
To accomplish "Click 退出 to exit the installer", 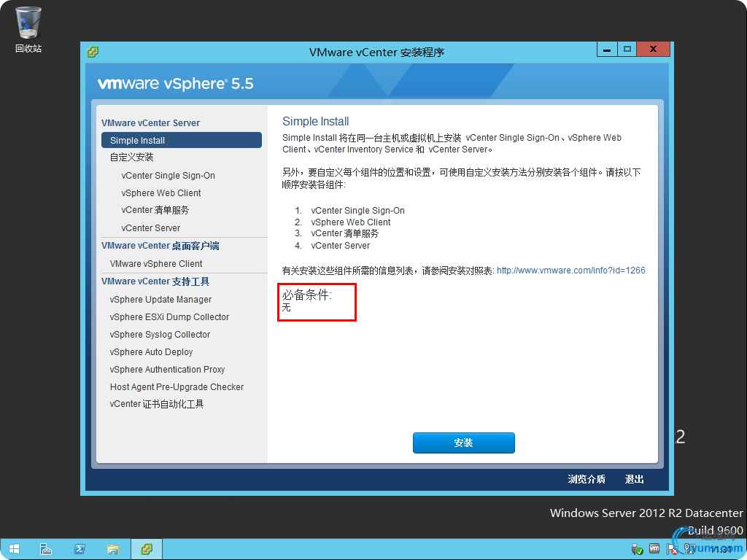I will coord(634,479).
